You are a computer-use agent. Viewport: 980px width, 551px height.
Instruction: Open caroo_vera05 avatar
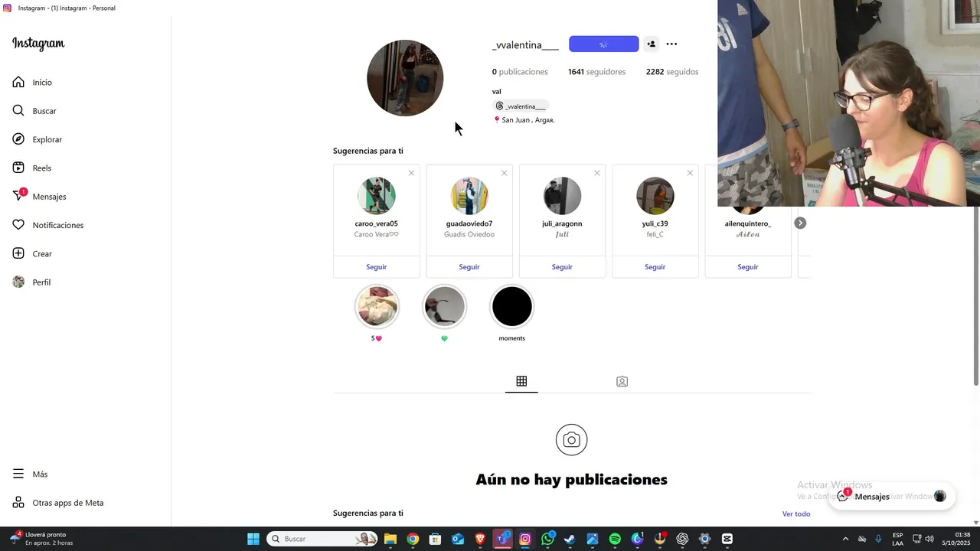pyautogui.click(x=376, y=196)
